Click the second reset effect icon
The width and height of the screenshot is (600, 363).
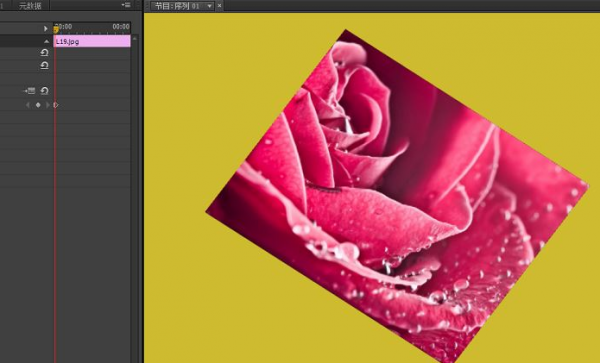(x=44, y=66)
